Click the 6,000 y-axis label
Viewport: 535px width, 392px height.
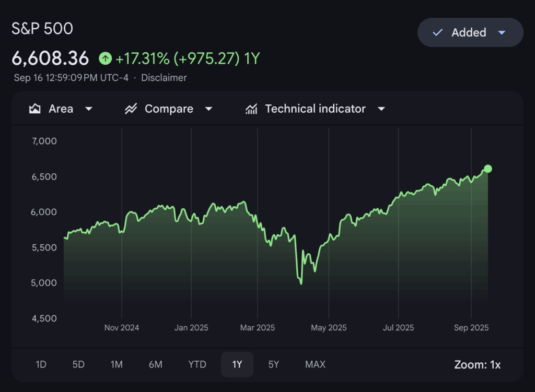pos(44,212)
